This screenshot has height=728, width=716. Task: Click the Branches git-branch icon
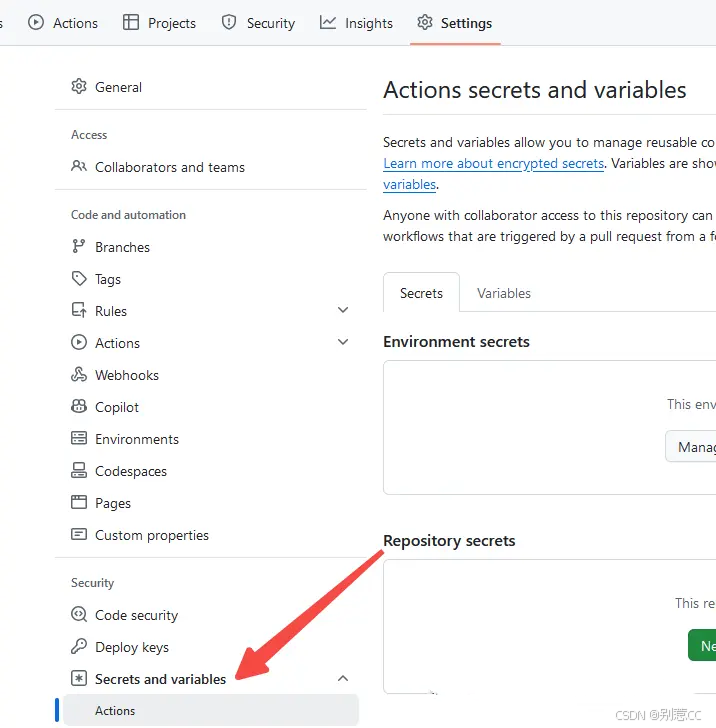pyautogui.click(x=79, y=246)
